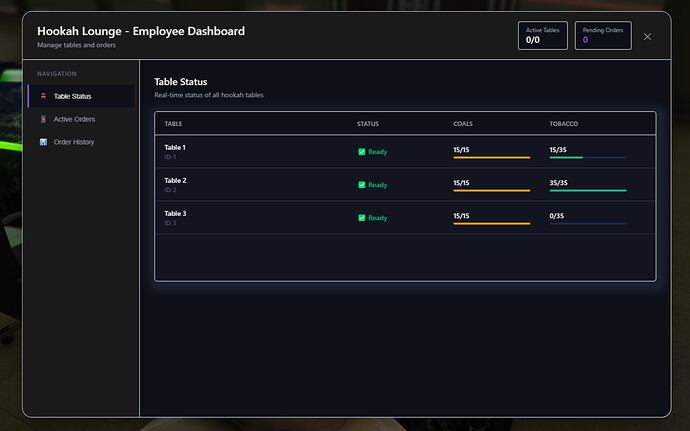Click the "ID: 3" label
Screen dimensions: 690x431
tap(170, 223)
